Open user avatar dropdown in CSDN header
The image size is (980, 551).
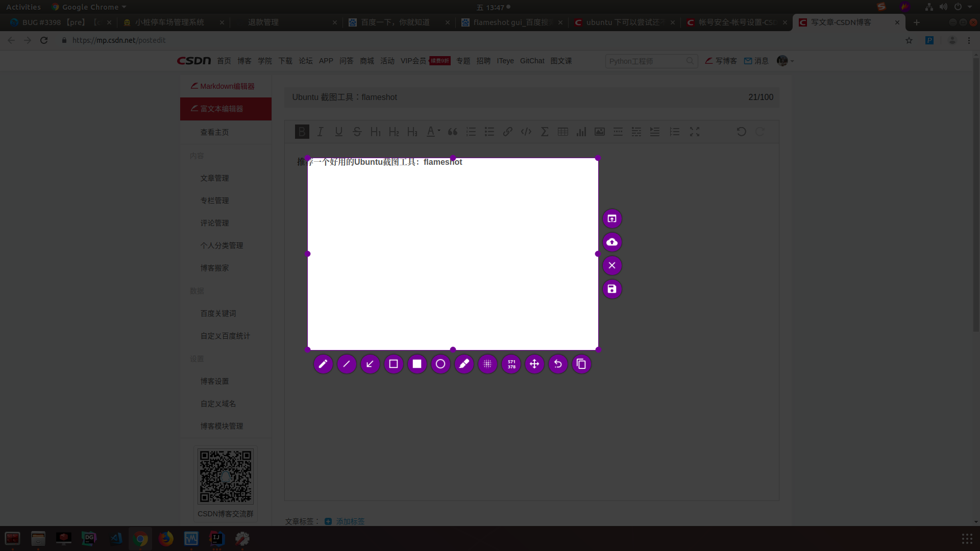785,61
